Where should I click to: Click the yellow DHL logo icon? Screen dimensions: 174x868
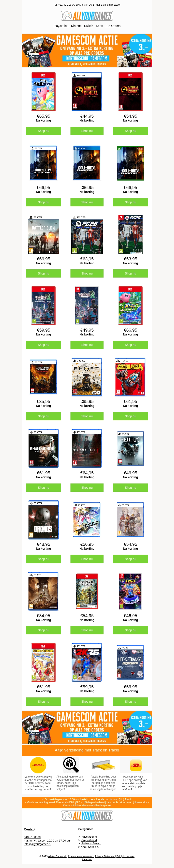coord(38,765)
